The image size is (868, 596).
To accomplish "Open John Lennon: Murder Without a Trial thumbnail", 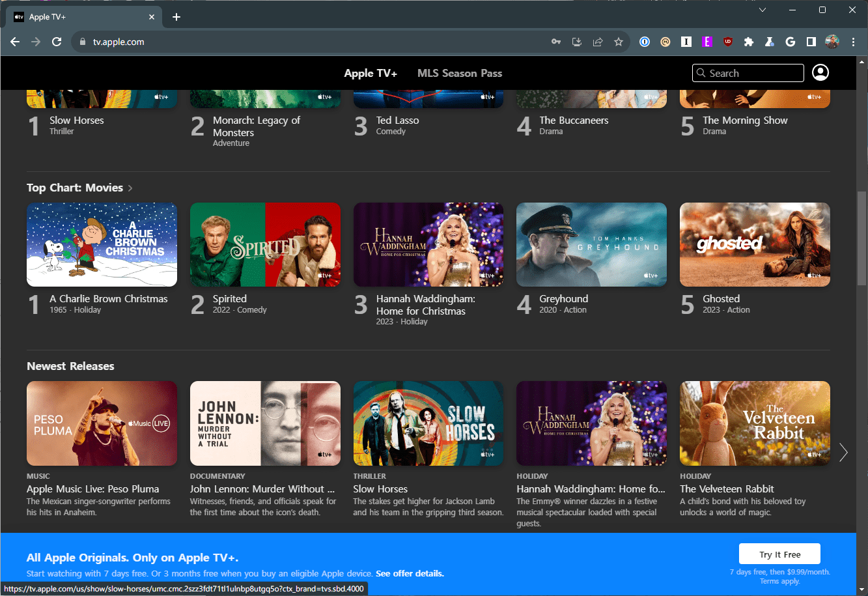I will [265, 423].
